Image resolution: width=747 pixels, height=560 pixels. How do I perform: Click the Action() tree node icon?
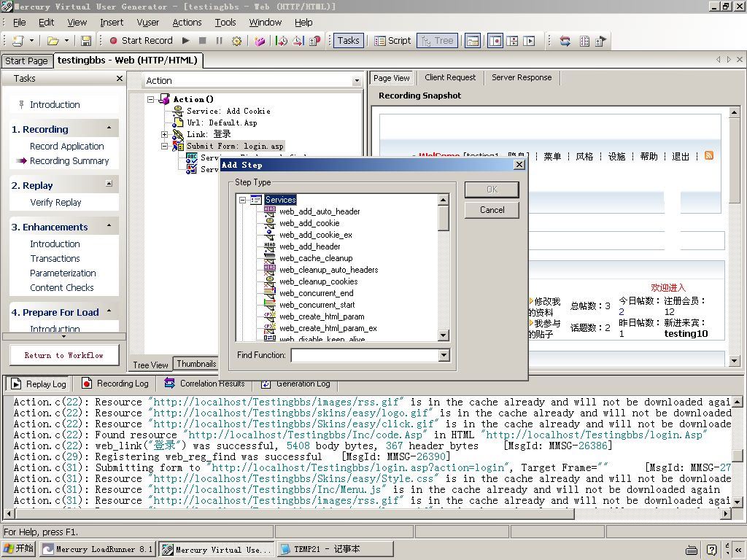pos(164,99)
